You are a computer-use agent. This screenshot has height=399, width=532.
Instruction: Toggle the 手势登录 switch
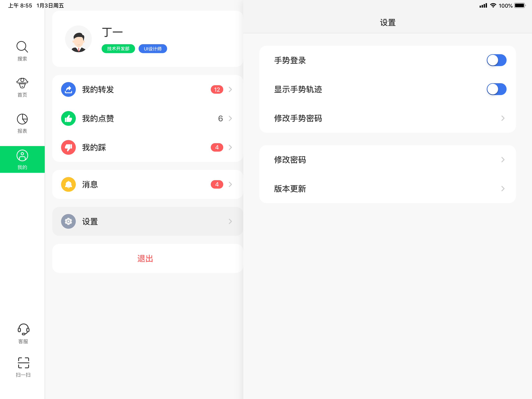(496, 60)
